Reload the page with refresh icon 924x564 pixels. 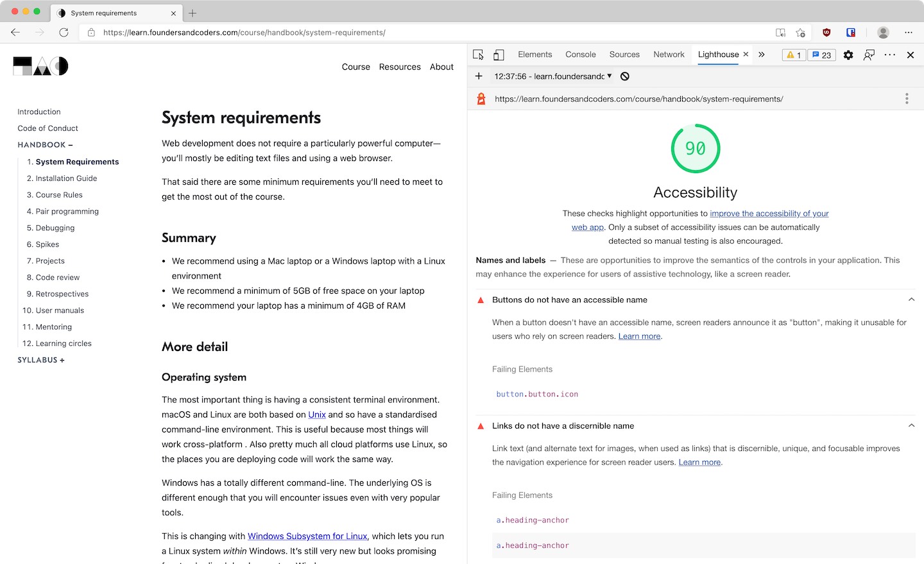64,32
